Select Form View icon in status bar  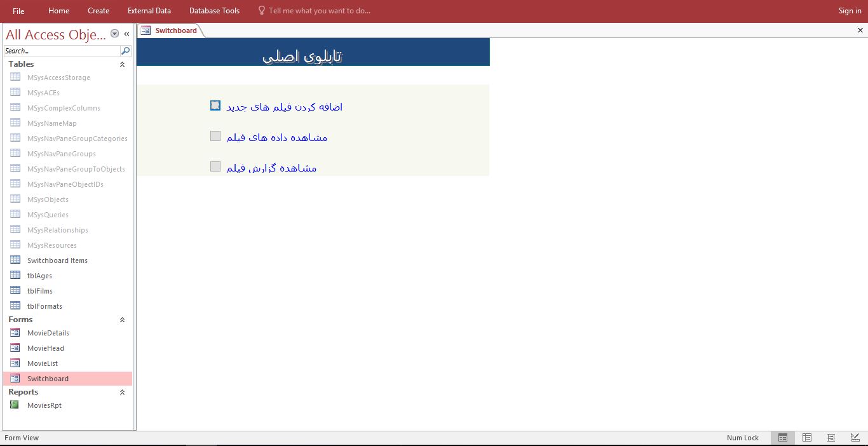[783, 438]
